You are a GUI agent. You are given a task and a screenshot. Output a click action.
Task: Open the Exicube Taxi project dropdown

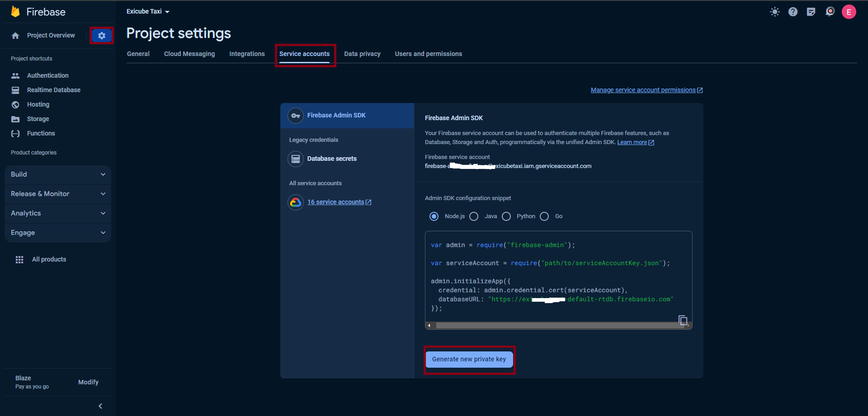click(x=148, y=12)
